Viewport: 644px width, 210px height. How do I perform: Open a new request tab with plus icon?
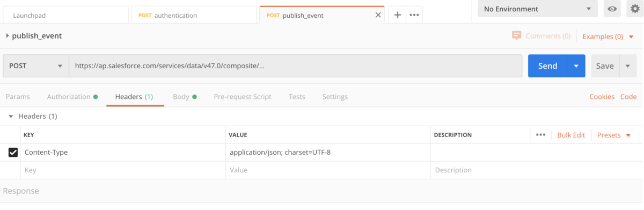pos(397,15)
